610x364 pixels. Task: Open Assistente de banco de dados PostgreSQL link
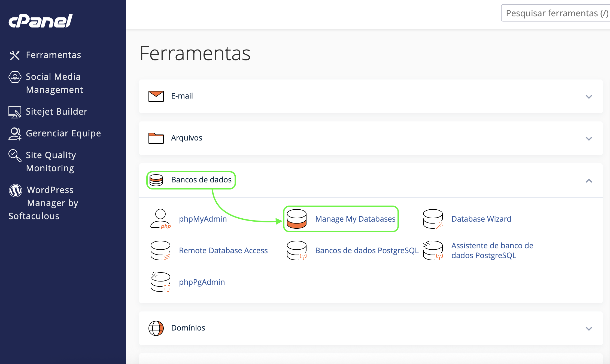pos(492,250)
